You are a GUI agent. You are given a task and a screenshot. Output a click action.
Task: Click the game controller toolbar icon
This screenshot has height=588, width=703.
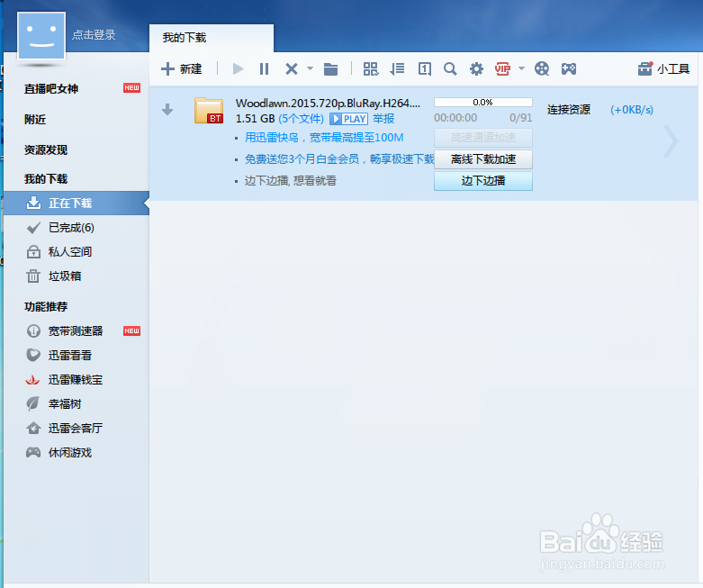point(569,69)
